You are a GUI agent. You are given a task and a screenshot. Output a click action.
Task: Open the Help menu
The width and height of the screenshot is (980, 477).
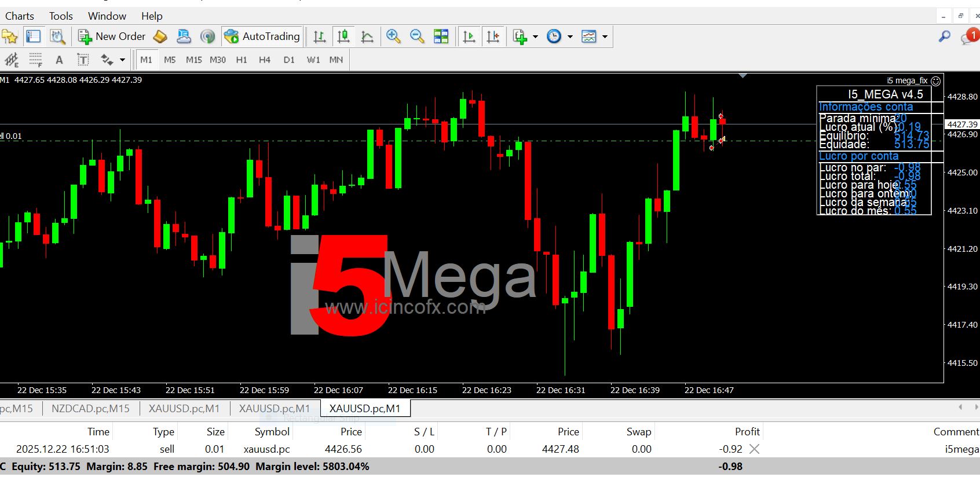point(152,16)
